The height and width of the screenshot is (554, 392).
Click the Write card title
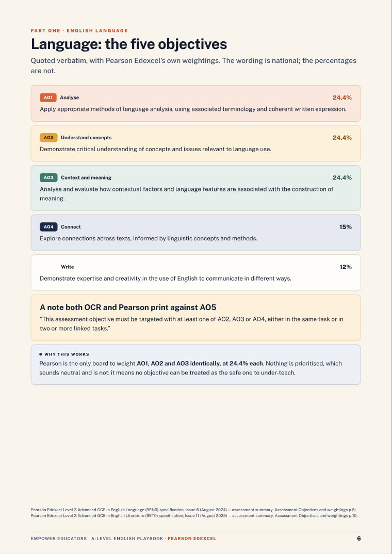[x=68, y=267]
